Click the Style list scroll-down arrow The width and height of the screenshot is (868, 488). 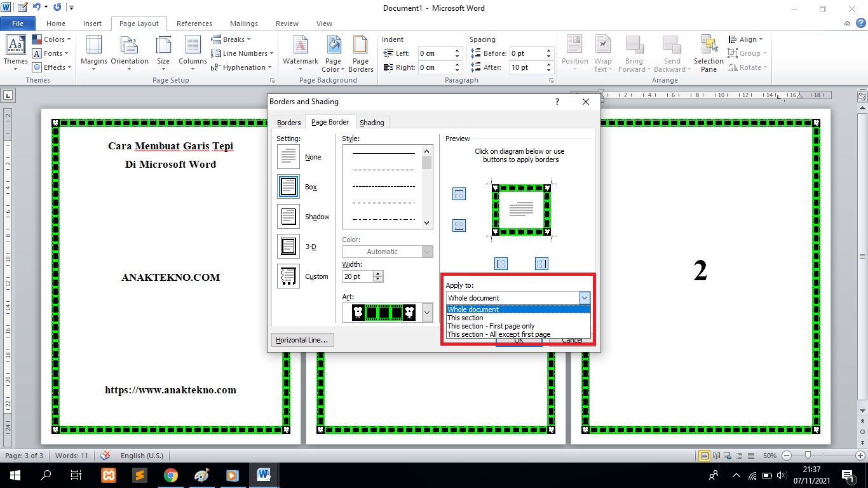[427, 223]
